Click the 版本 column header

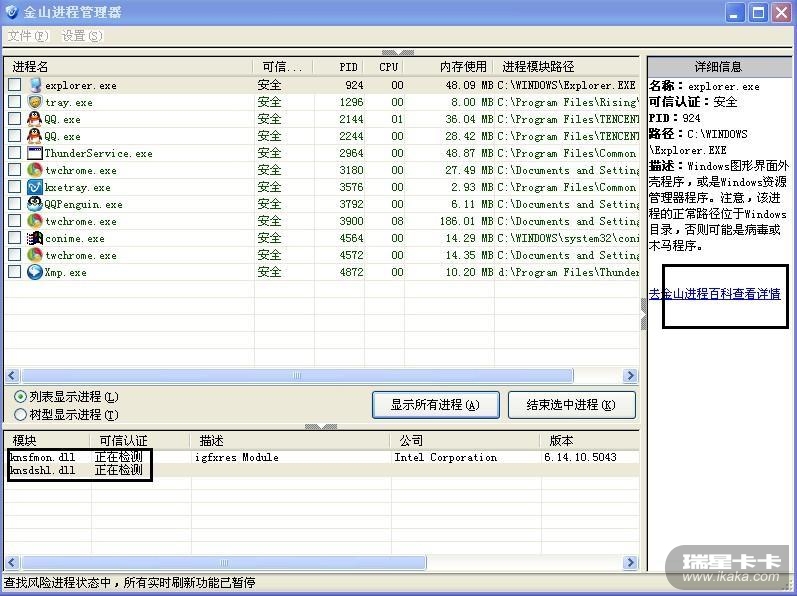coord(590,441)
